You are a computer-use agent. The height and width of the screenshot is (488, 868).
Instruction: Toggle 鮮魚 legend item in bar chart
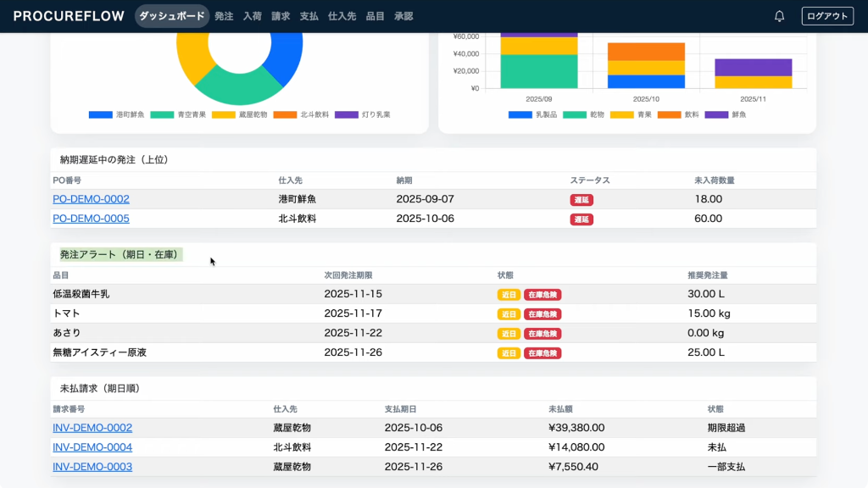coord(729,114)
